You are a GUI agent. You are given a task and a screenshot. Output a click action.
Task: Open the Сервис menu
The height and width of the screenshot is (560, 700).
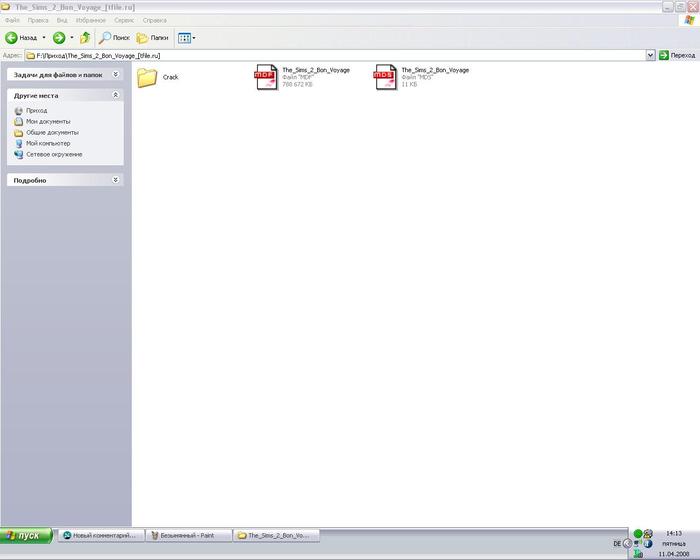[124, 21]
